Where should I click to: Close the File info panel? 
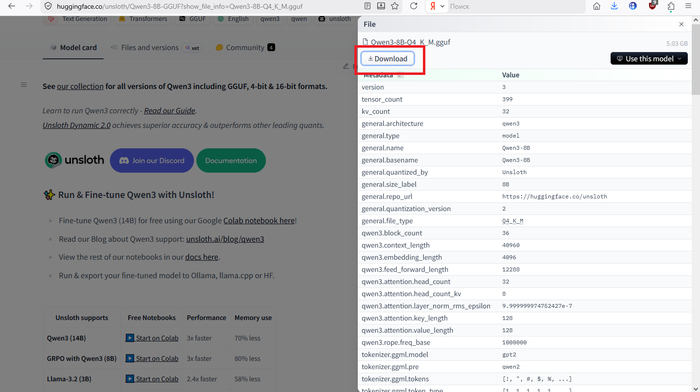tap(681, 24)
